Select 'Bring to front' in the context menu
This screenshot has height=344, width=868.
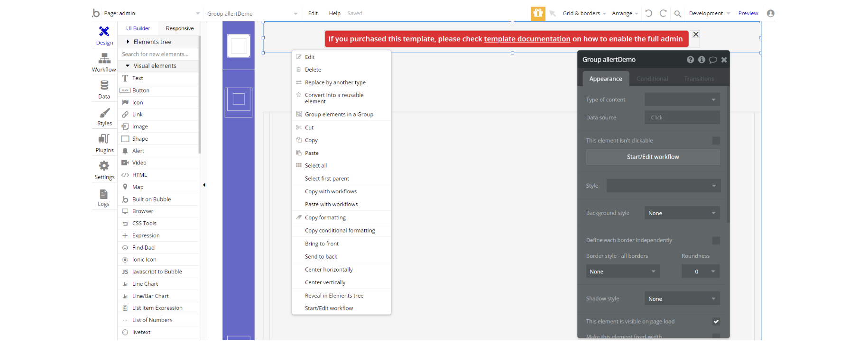coord(322,244)
